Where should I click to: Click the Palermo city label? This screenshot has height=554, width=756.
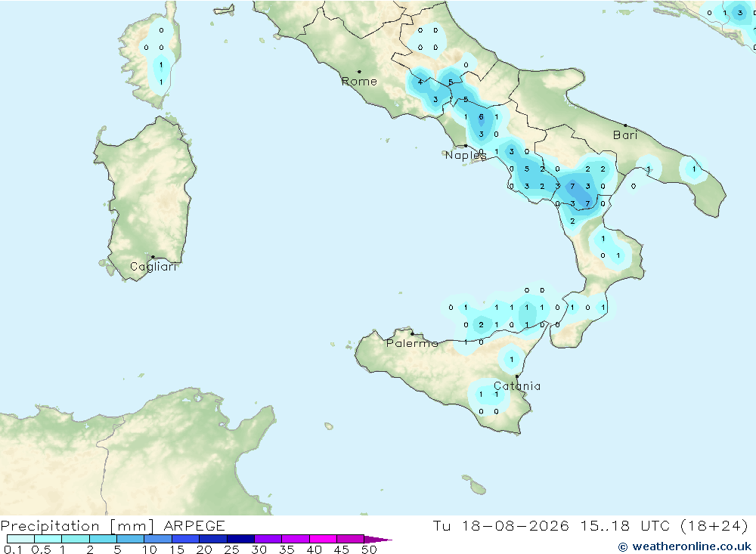click(412, 343)
